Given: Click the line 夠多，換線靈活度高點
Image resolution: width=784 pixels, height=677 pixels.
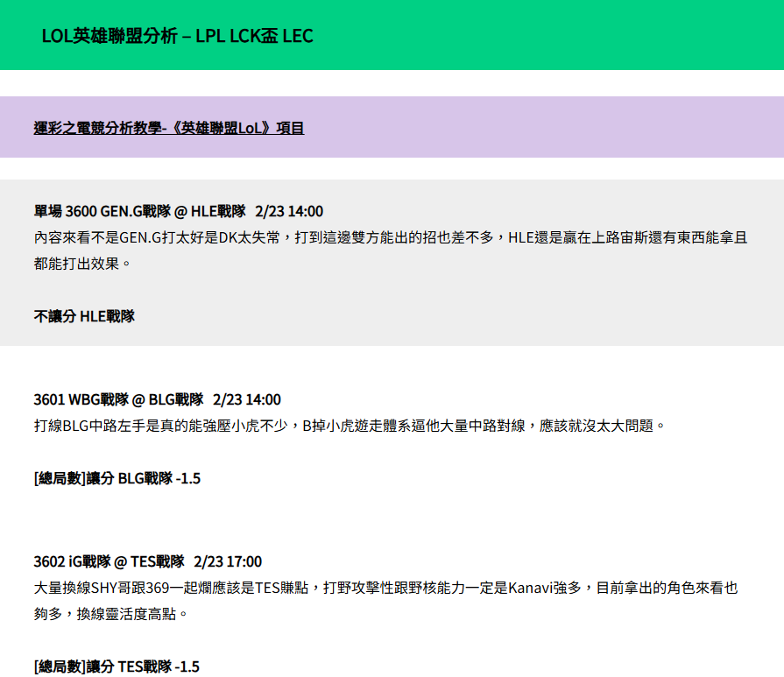Looking at the screenshot, I should [x=111, y=614].
